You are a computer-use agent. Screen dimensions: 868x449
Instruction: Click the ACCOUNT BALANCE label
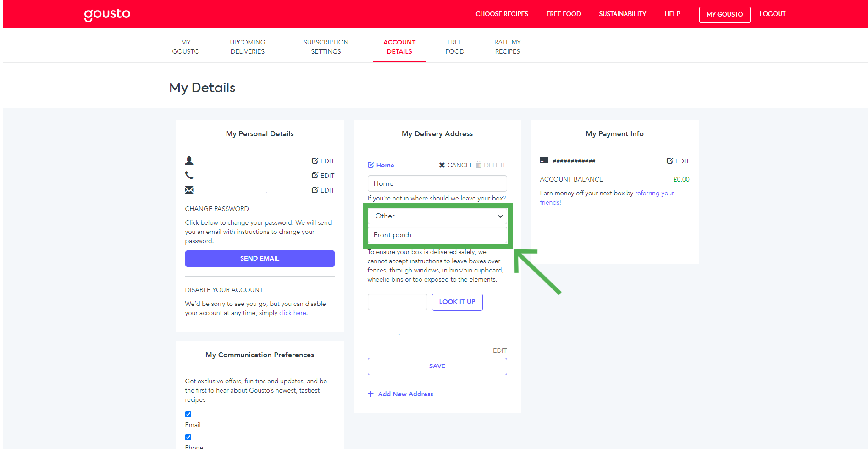tap(571, 179)
